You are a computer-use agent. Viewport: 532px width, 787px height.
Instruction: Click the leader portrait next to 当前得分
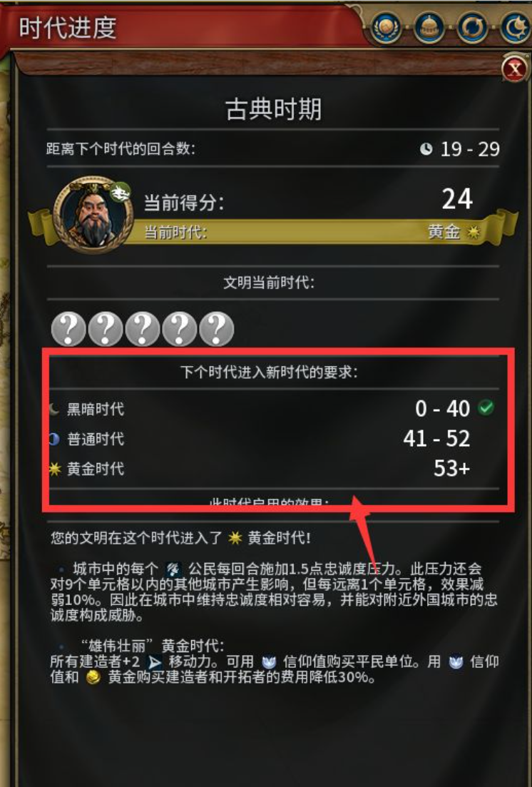click(93, 214)
